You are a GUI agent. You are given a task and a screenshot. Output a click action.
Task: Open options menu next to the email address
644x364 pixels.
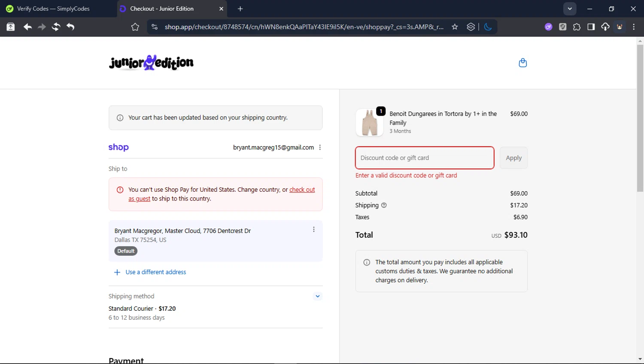tap(320, 147)
